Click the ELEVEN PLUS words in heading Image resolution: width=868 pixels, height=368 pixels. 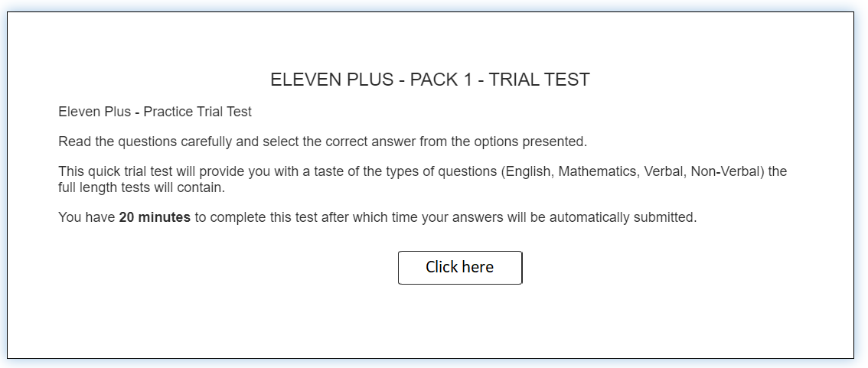333,80
